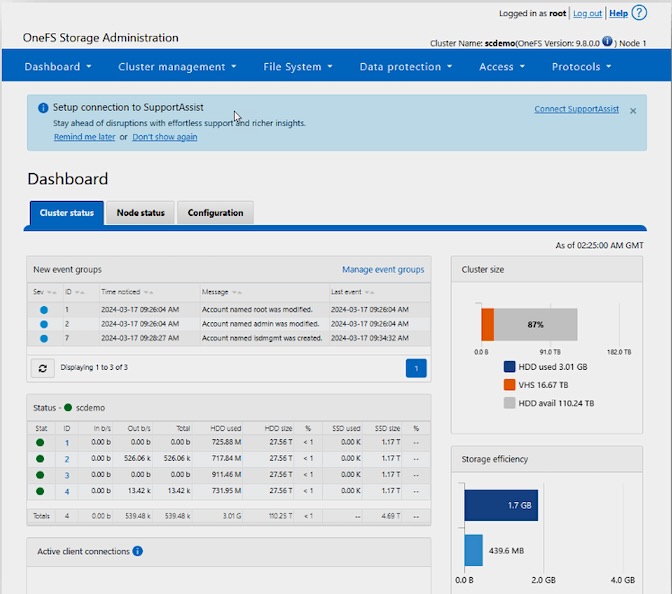
Task: Sort events by Sev column
Action: (x=45, y=292)
